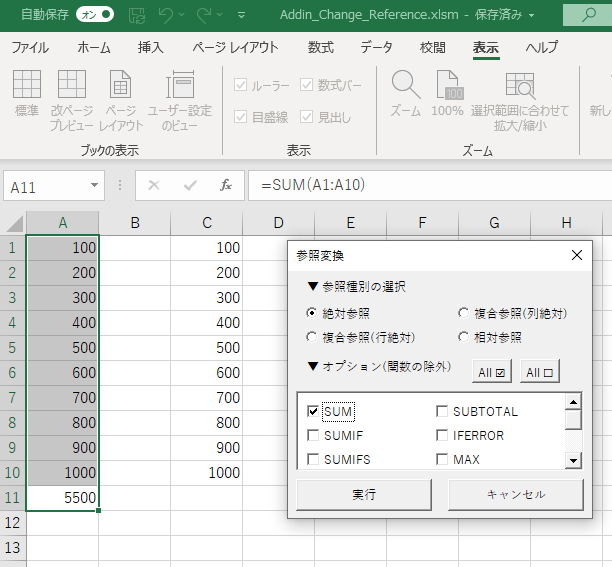This screenshot has width=612, height=567.
Task: Switch to the ホーム tab
Action: [x=94, y=48]
